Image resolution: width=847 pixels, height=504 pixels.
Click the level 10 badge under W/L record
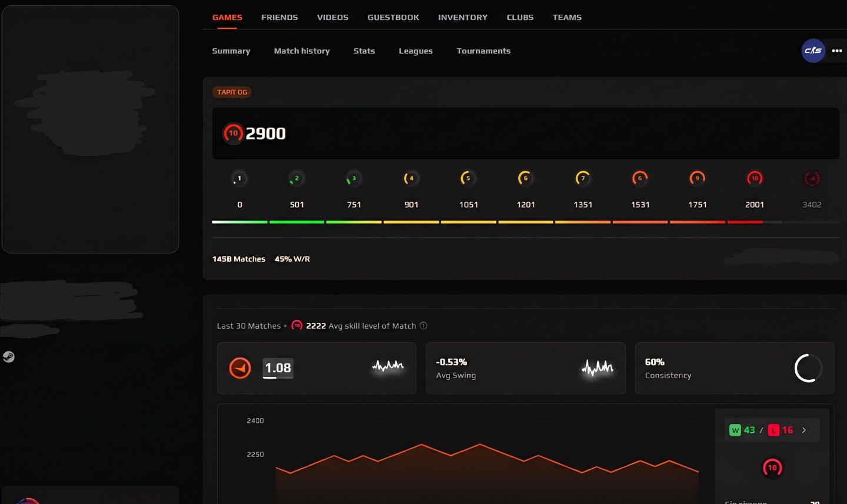point(772,468)
